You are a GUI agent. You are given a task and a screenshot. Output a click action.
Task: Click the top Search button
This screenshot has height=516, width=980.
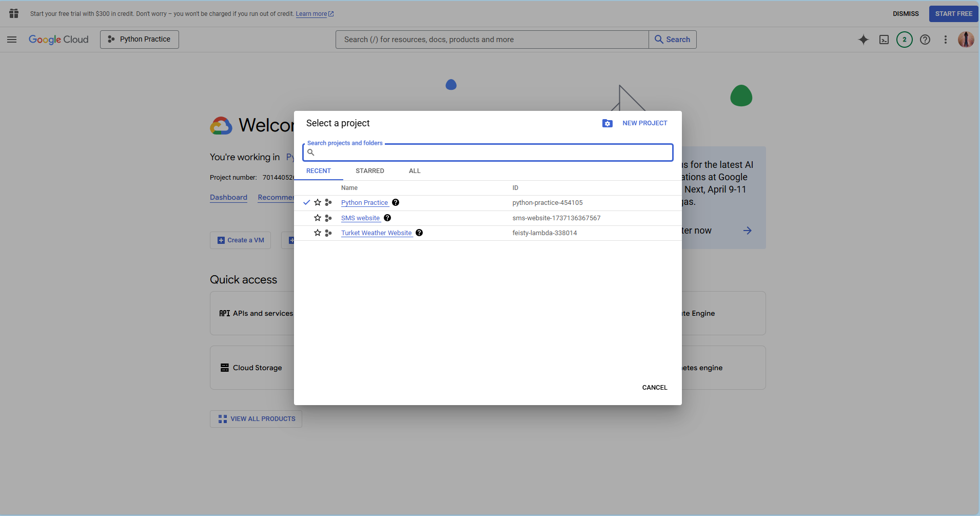673,40
